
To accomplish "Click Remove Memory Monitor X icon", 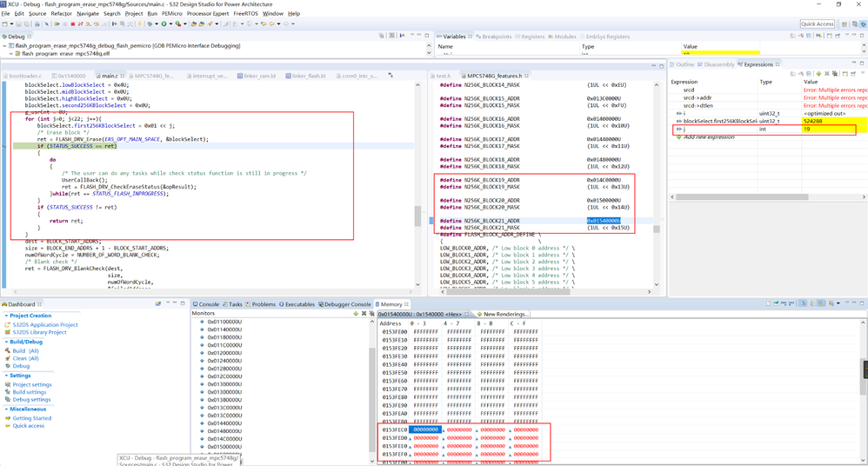I will click(364, 313).
